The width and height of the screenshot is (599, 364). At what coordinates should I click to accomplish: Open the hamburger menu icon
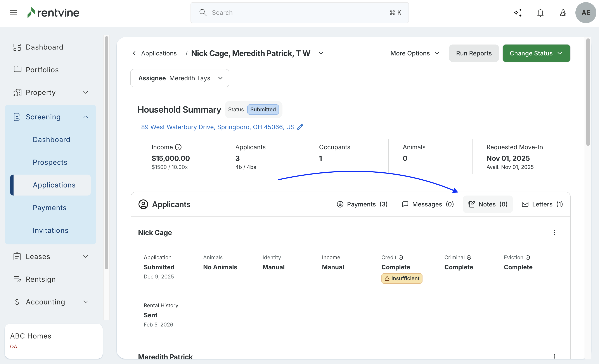coord(13,13)
